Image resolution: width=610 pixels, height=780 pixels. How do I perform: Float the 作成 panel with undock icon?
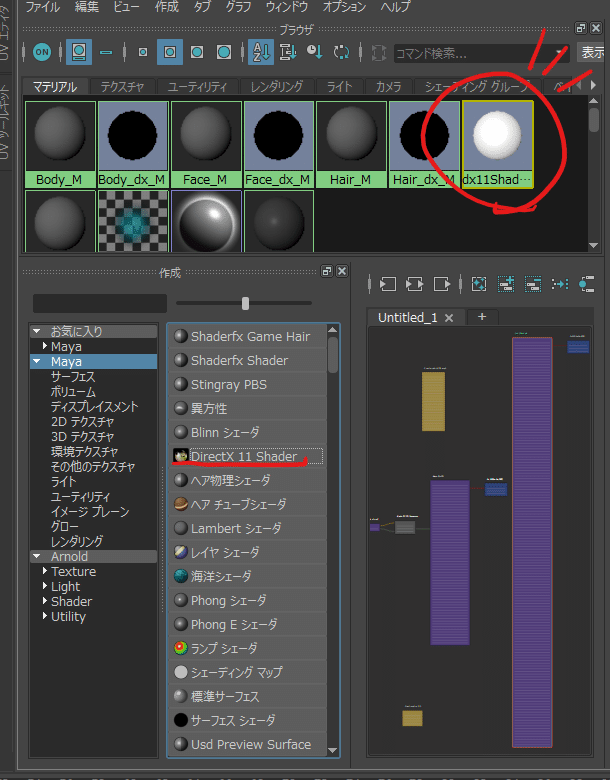[x=327, y=271]
